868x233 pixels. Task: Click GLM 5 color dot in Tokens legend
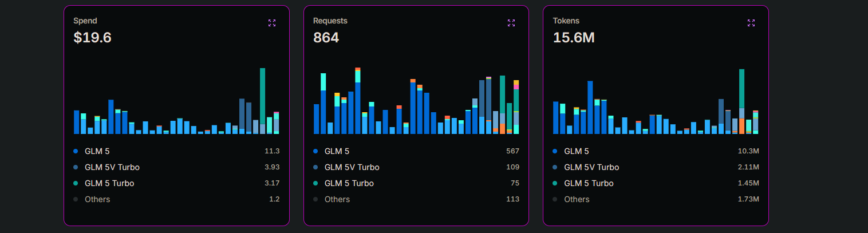[x=555, y=151]
